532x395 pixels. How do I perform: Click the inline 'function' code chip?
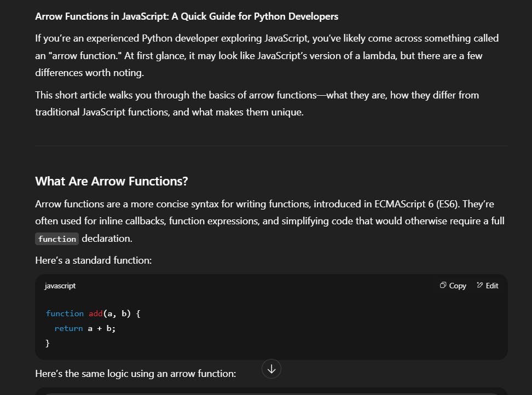click(57, 239)
